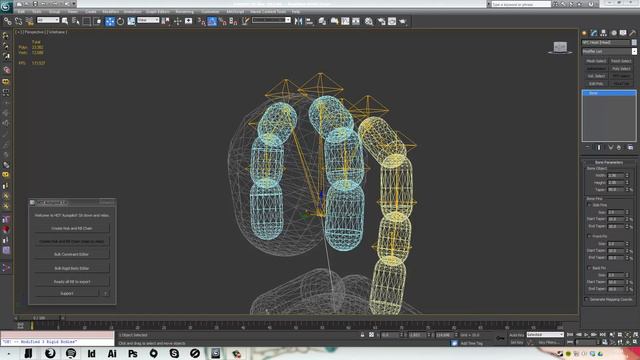Toggle Back Fin checkbox

click(x=589, y=268)
